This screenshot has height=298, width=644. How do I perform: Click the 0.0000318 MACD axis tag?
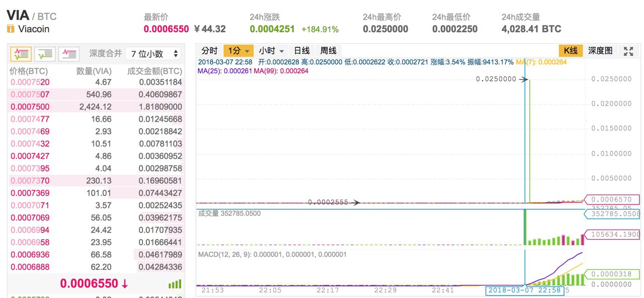pos(611,274)
